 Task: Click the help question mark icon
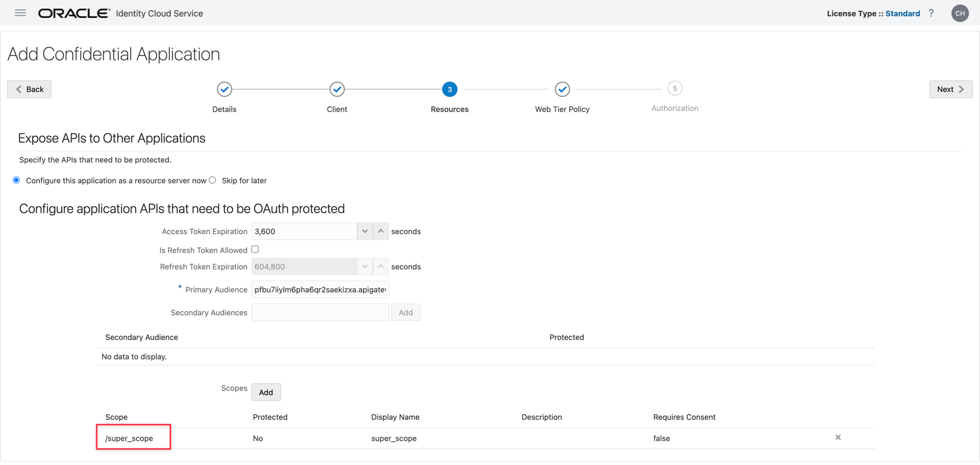(x=931, y=13)
